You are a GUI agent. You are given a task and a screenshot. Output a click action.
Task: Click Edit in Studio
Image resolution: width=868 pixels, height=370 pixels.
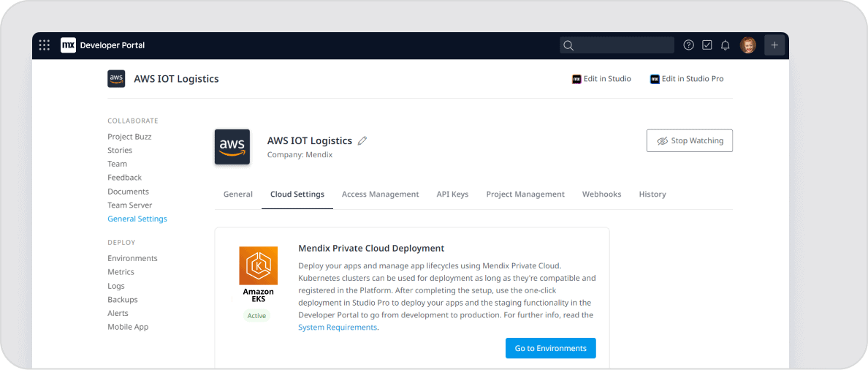602,79
